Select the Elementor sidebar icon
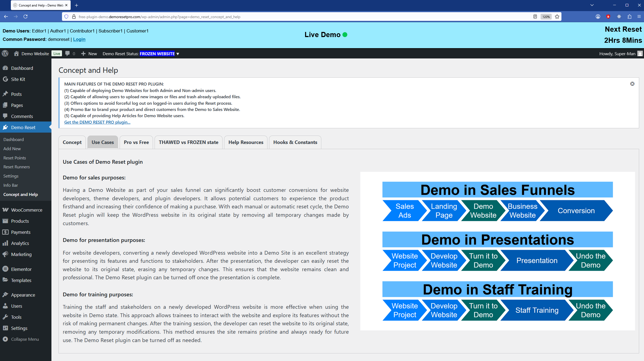 click(6, 269)
